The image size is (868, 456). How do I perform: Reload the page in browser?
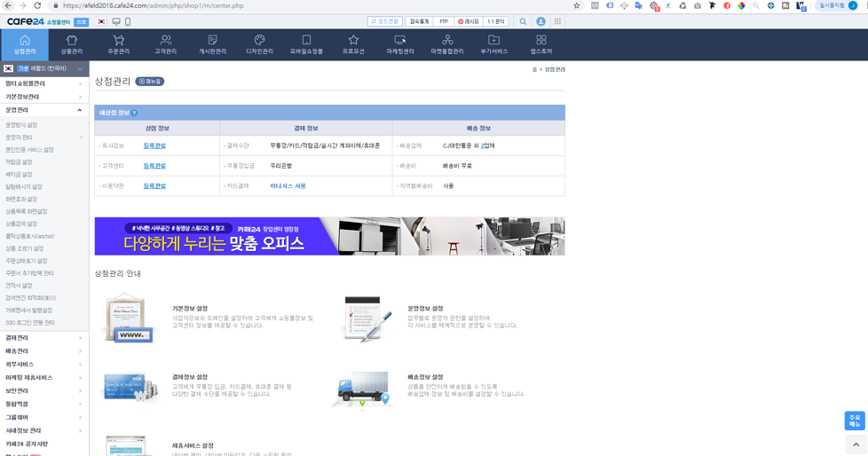(x=37, y=5)
